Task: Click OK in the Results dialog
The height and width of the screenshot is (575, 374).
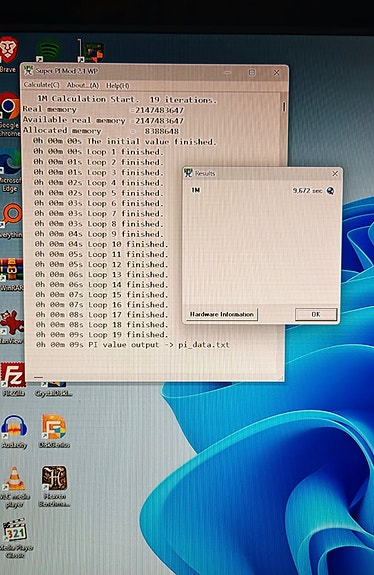Action: pyautogui.click(x=316, y=314)
